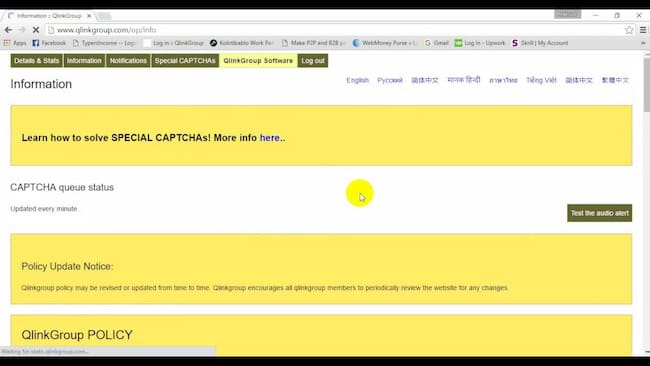This screenshot has height=366, width=650.
Task: Open the Facebook bookmark
Action: pyautogui.click(x=49, y=43)
